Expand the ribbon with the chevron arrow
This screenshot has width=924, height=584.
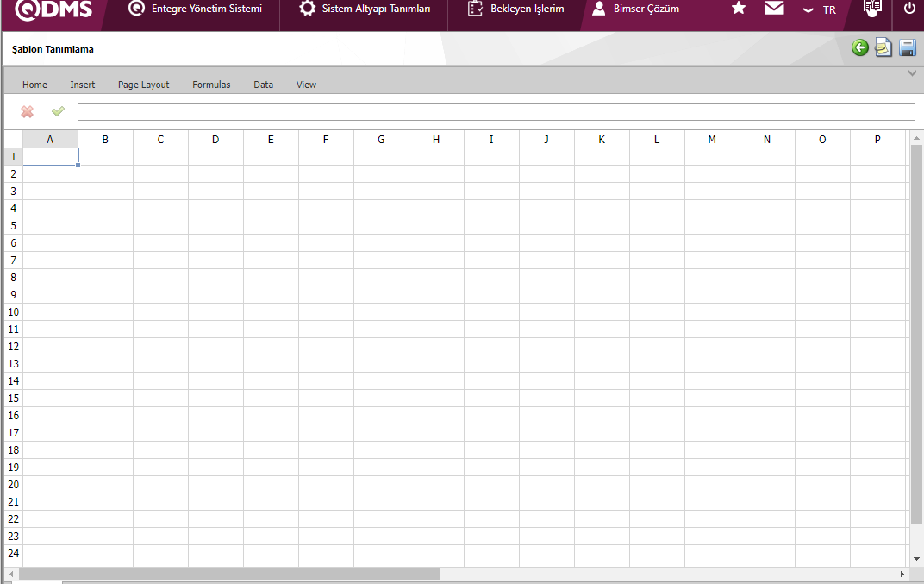coord(912,74)
